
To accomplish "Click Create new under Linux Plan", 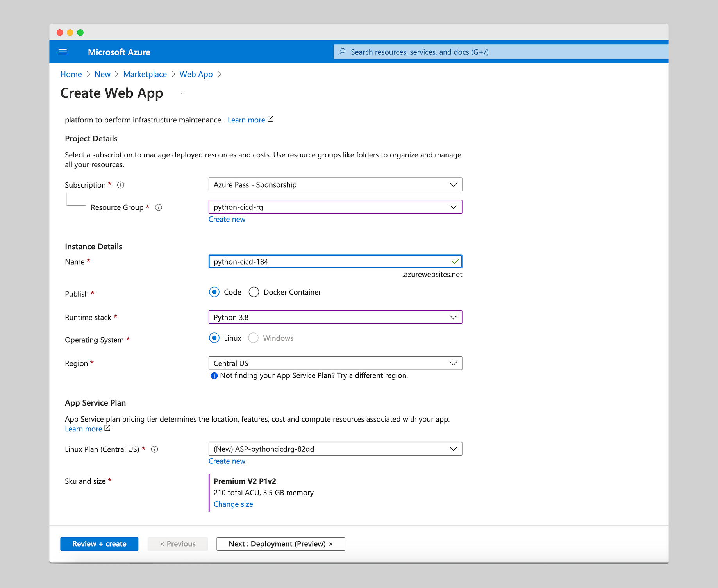I will [227, 461].
